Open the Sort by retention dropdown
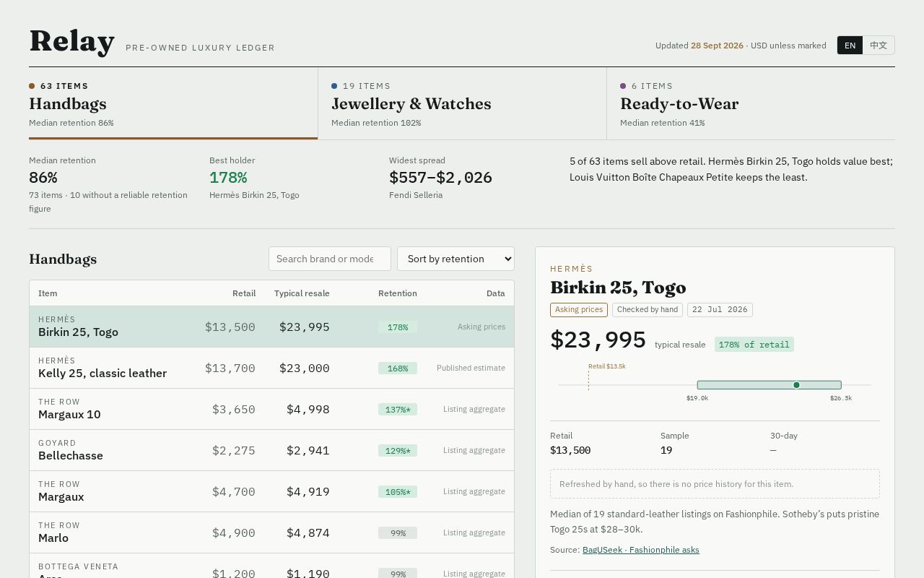The image size is (924, 578). click(x=456, y=259)
